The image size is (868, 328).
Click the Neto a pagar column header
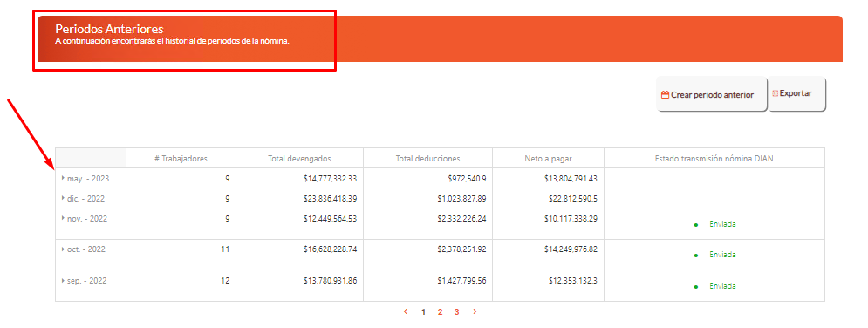point(548,158)
